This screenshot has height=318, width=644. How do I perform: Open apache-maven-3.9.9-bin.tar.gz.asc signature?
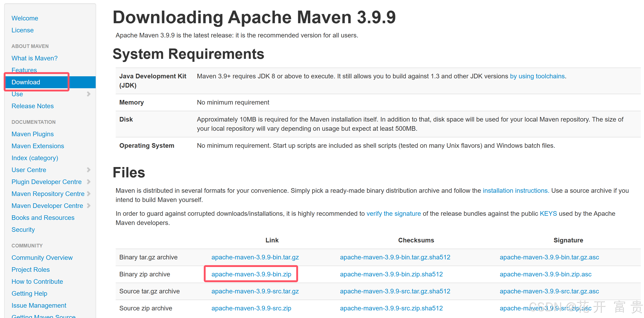(x=549, y=257)
